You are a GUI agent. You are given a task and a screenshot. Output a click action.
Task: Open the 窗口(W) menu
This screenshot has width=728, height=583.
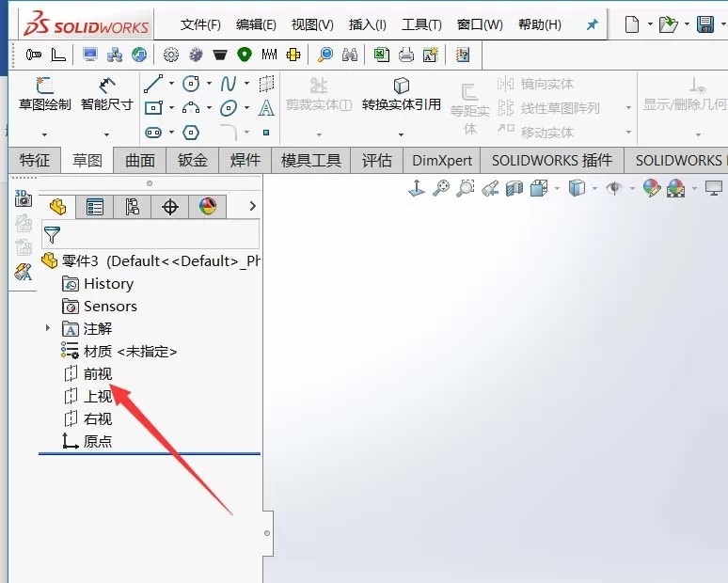click(480, 24)
